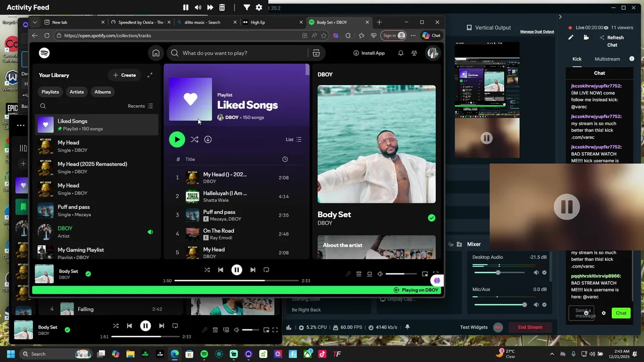Open the Manage Dual Output link
Viewport: 644px width, 362px height.
coord(537,32)
